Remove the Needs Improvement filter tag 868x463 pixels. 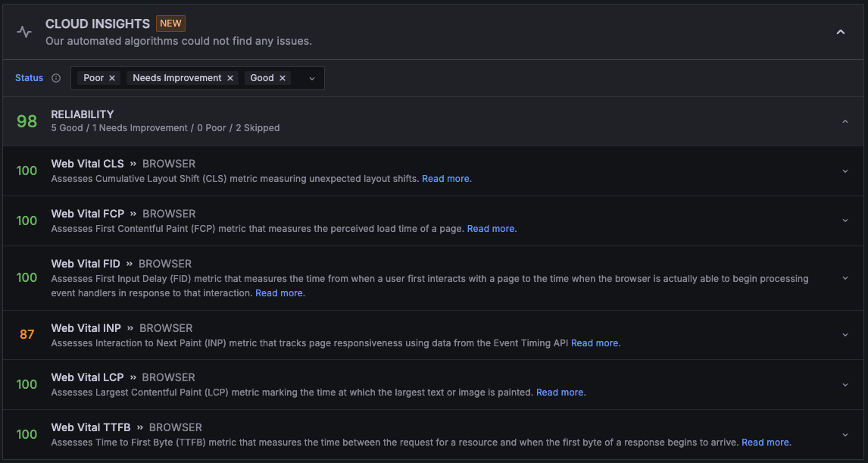[x=230, y=78]
